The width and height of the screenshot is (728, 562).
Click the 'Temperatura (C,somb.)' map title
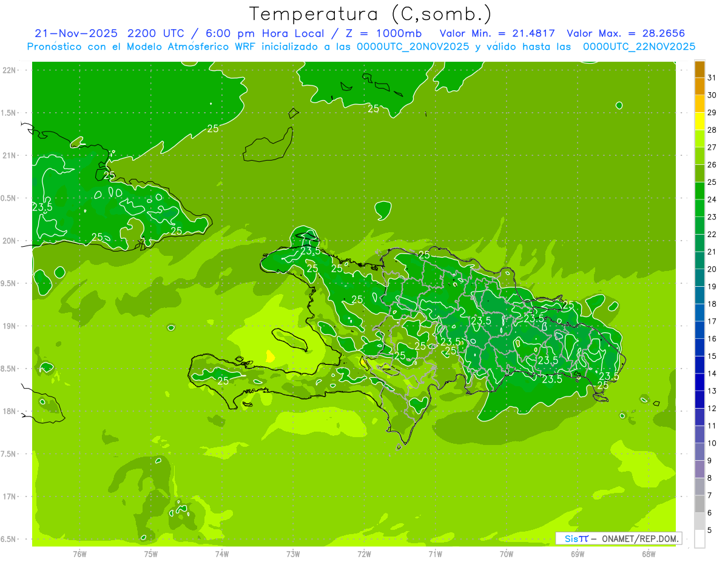[x=370, y=14]
